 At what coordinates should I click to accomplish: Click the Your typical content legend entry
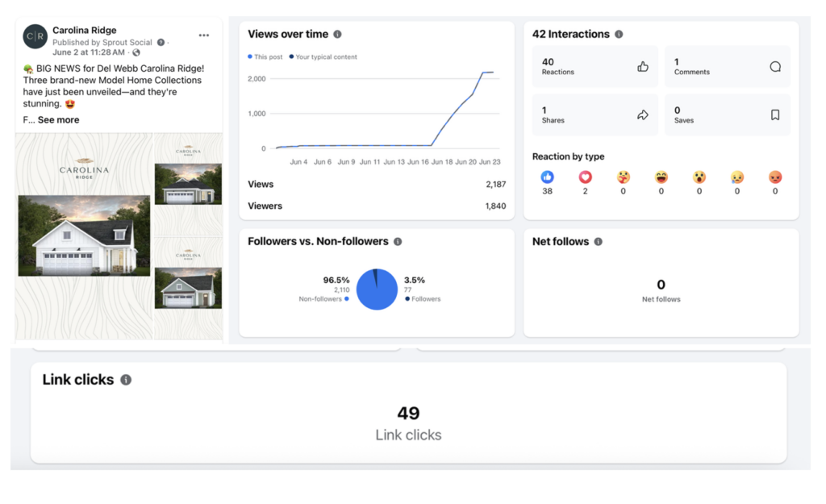point(323,57)
